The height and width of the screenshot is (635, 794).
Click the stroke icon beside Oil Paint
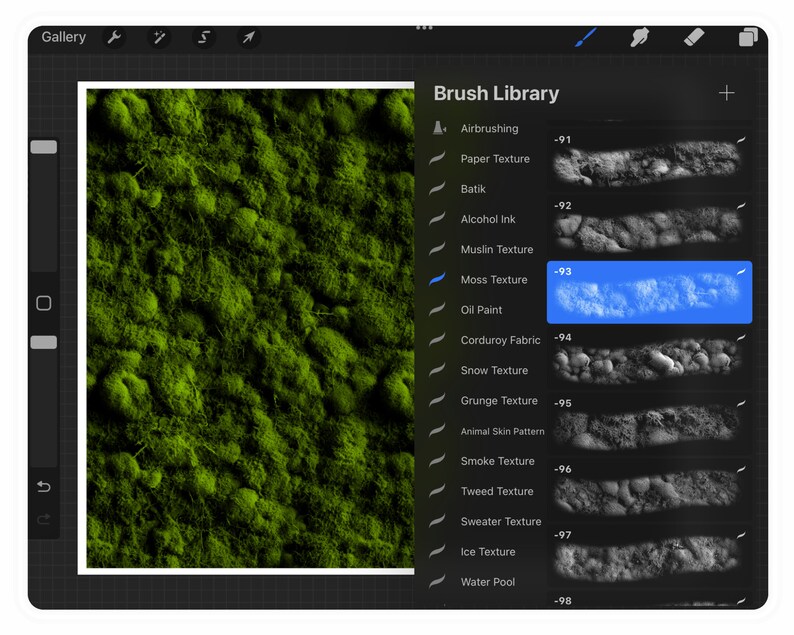pos(438,309)
